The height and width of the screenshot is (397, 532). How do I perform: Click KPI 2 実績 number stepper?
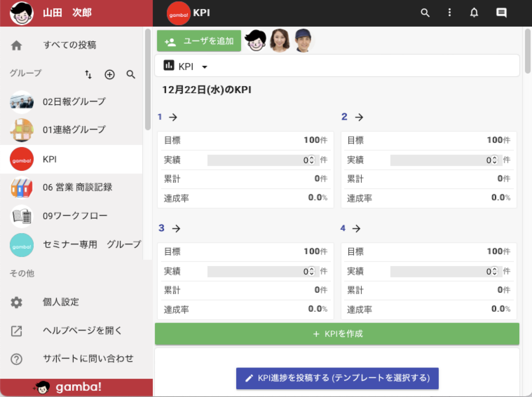tap(495, 160)
